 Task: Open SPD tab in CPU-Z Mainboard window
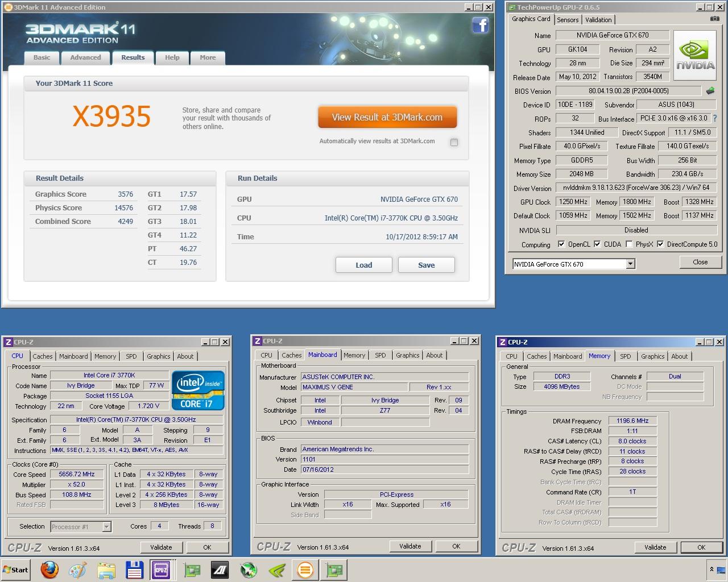coord(380,355)
